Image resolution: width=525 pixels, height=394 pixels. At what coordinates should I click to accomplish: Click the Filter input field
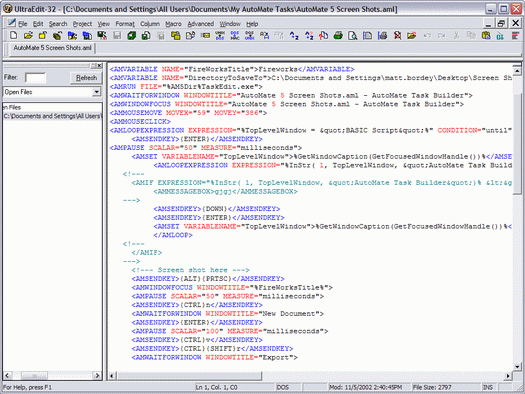tap(35, 78)
